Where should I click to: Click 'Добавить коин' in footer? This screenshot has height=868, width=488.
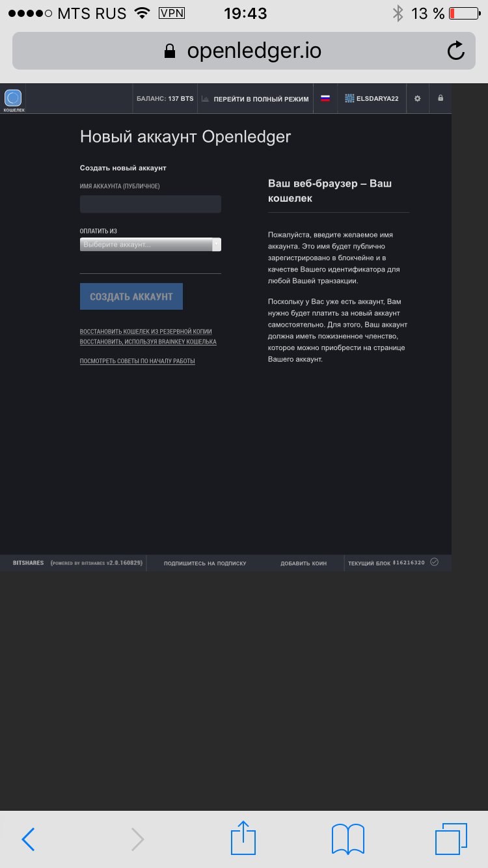[304, 563]
